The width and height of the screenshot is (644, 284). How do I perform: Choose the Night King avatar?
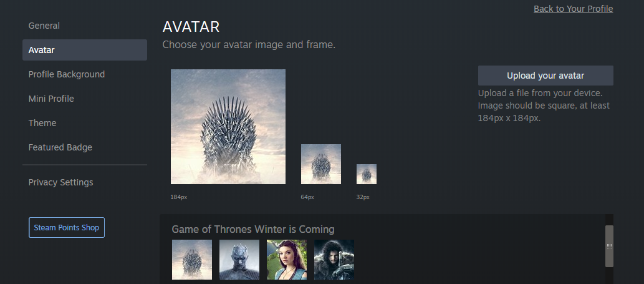pos(239,260)
